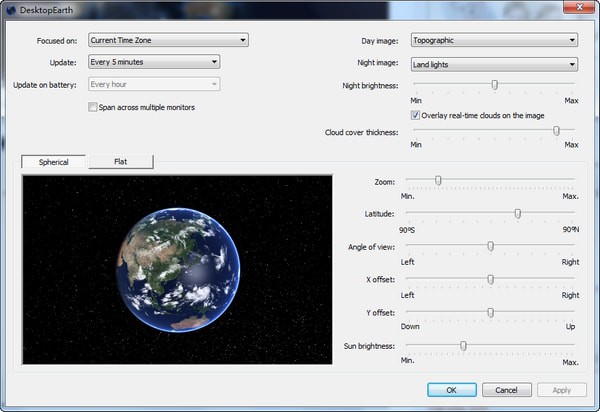
Task: Click the Sun brightness slider thumb
Action: point(463,346)
